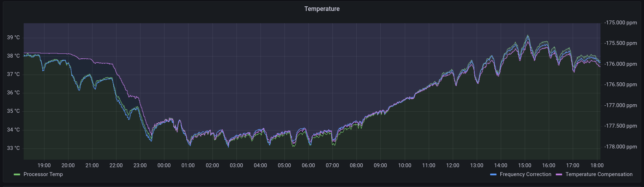Image resolution: width=644 pixels, height=187 pixels.
Task: Click the 07:00 time axis label
Action: click(332, 165)
